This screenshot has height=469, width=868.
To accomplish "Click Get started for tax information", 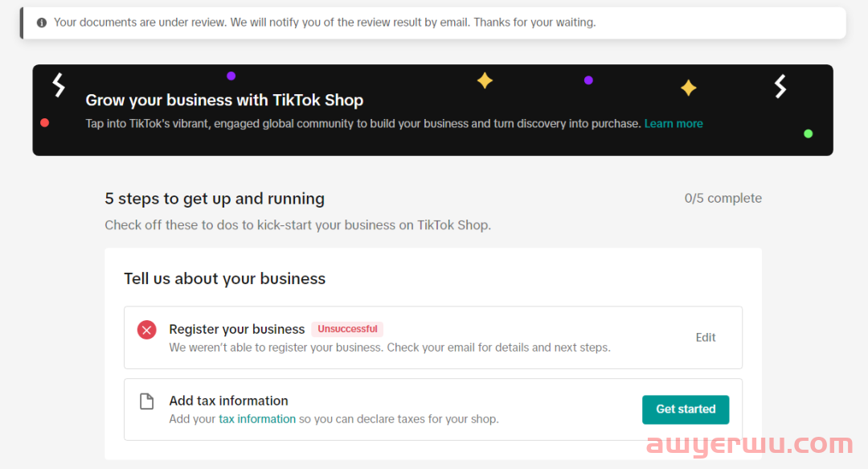I will point(686,409).
